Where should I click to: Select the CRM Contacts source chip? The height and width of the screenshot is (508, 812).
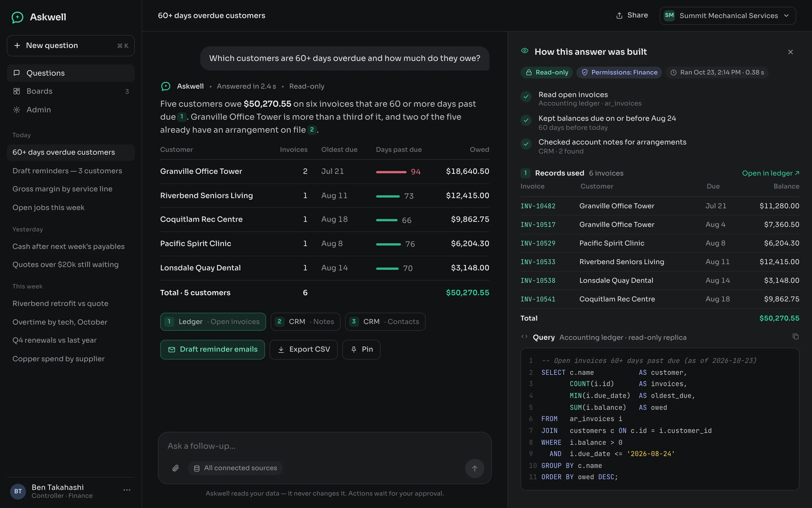[385, 322]
